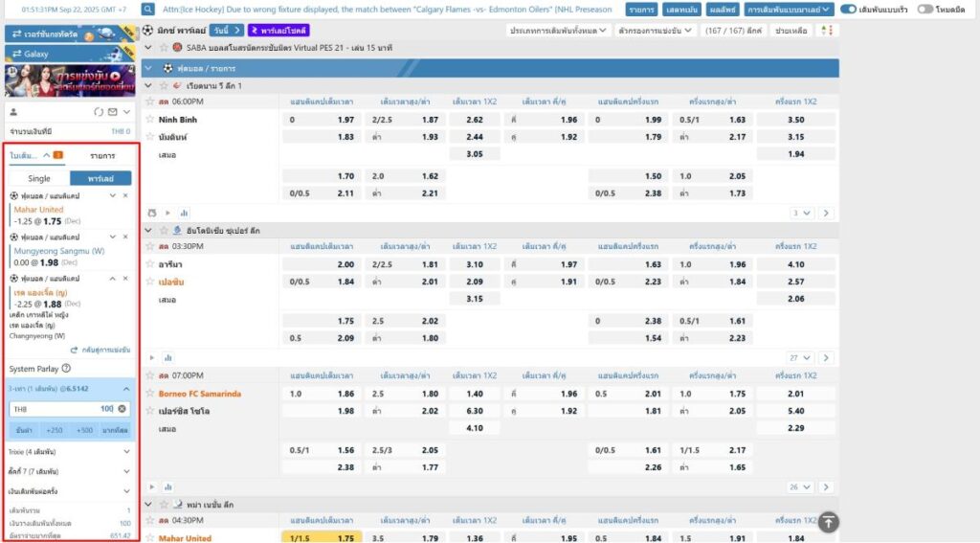Open the bet type filter dropdown
Screen dimensions: 980x543
coord(558,31)
